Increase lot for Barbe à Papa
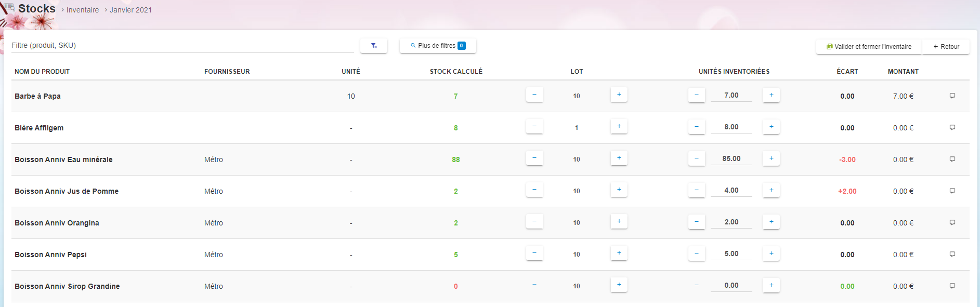980x307 pixels. (619, 95)
